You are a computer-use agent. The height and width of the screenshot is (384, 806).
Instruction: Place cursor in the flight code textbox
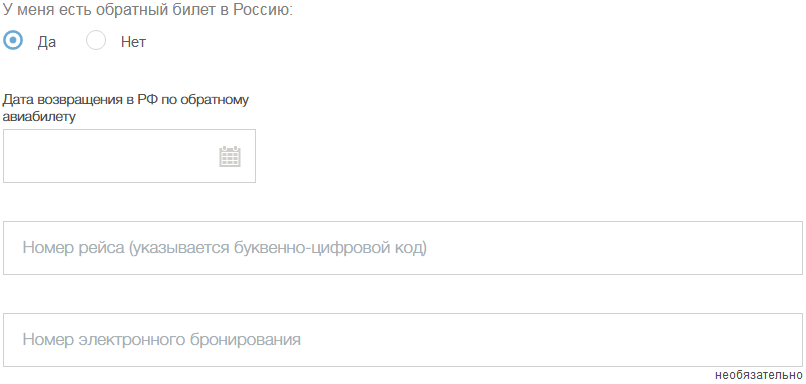[x=403, y=248]
